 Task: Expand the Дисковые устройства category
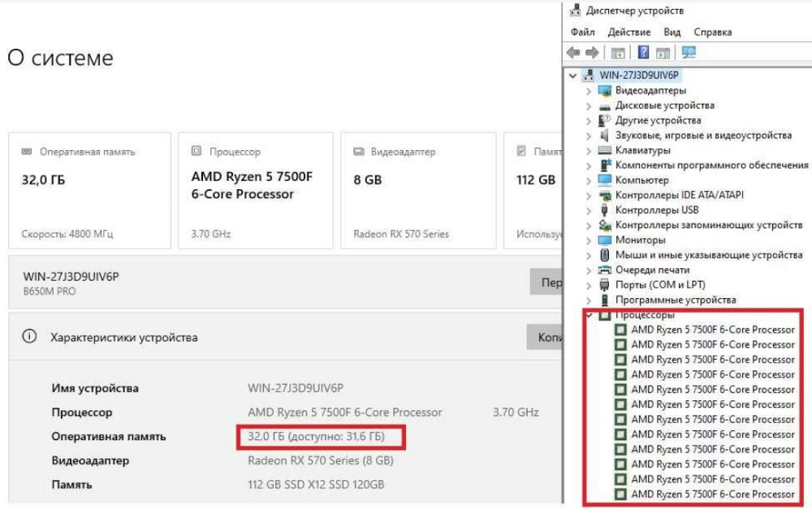[589, 106]
